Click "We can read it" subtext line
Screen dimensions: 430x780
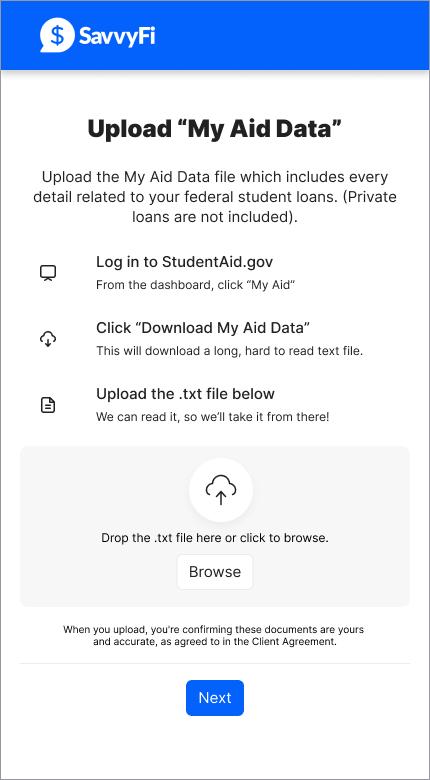pyautogui.click(x=213, y=417)
